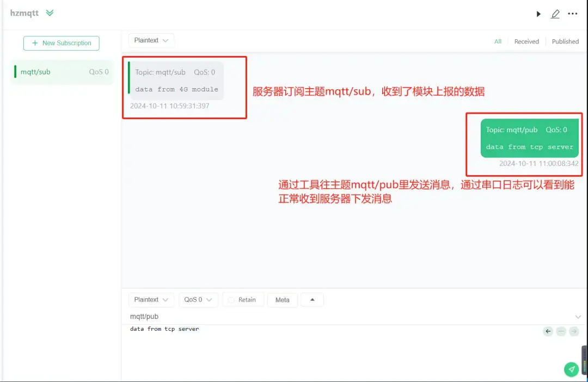Collapse publish panel with up-triangle button

312,300
